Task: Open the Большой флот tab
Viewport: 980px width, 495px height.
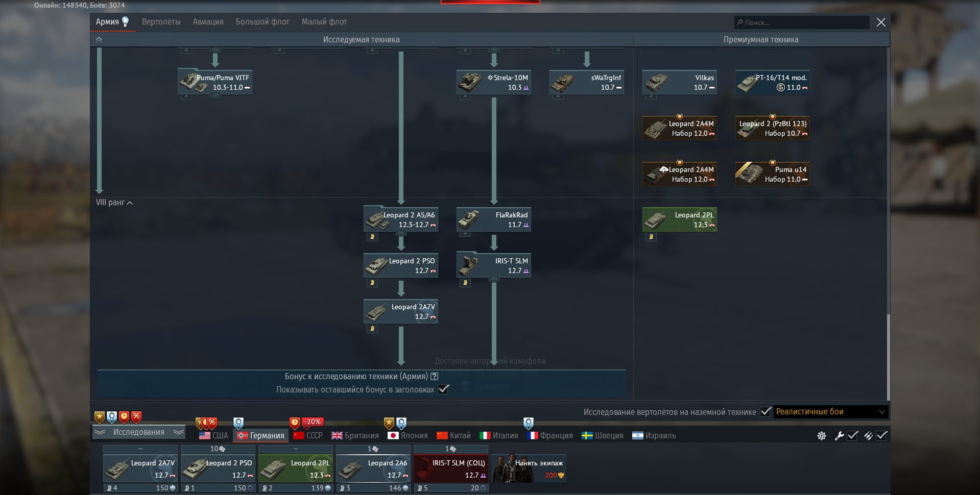Action: pos(262,22)
